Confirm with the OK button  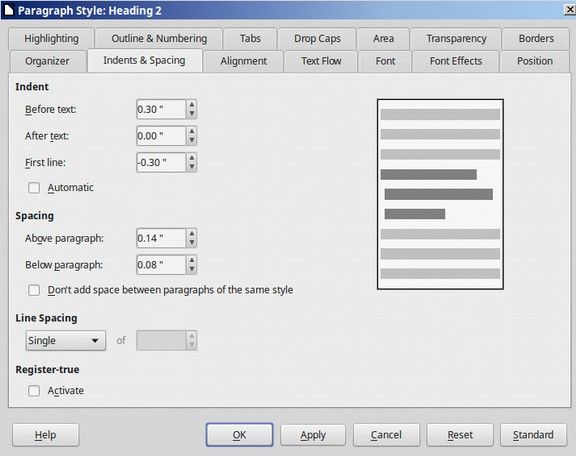click(240, 435)
